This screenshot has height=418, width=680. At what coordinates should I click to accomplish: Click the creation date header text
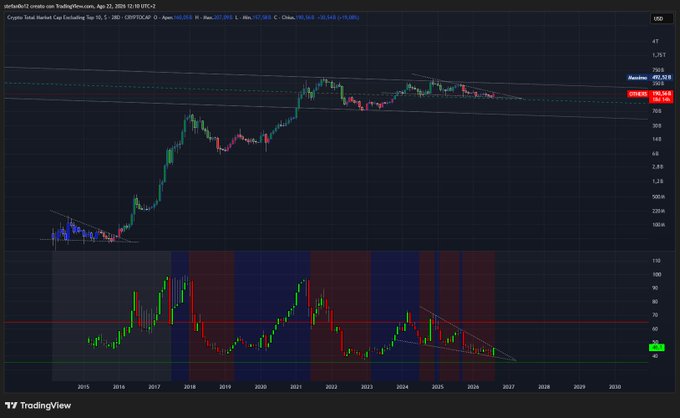[x=126, y=6]
